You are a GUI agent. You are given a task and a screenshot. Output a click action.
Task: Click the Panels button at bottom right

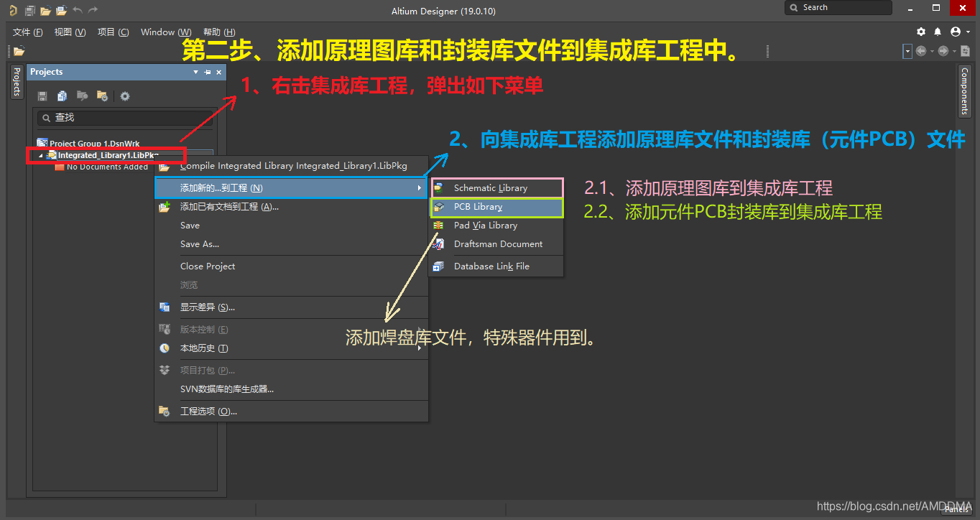[x=956, y=509]
